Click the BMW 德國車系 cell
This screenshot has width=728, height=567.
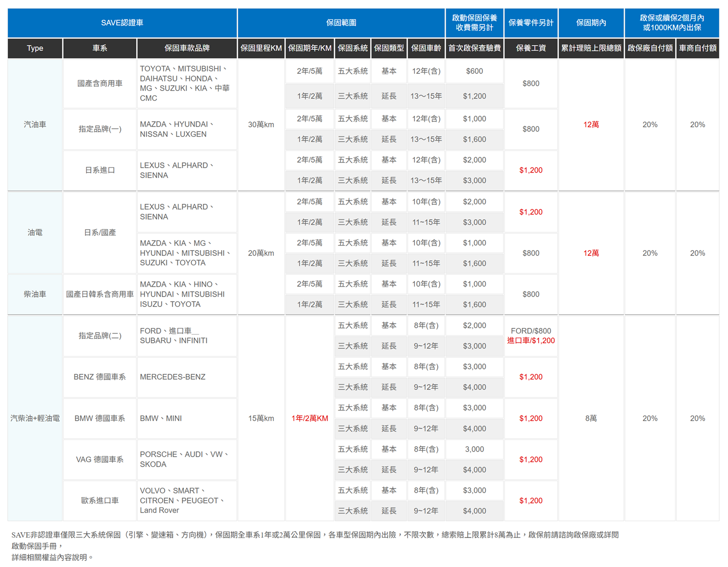[100, 419]
